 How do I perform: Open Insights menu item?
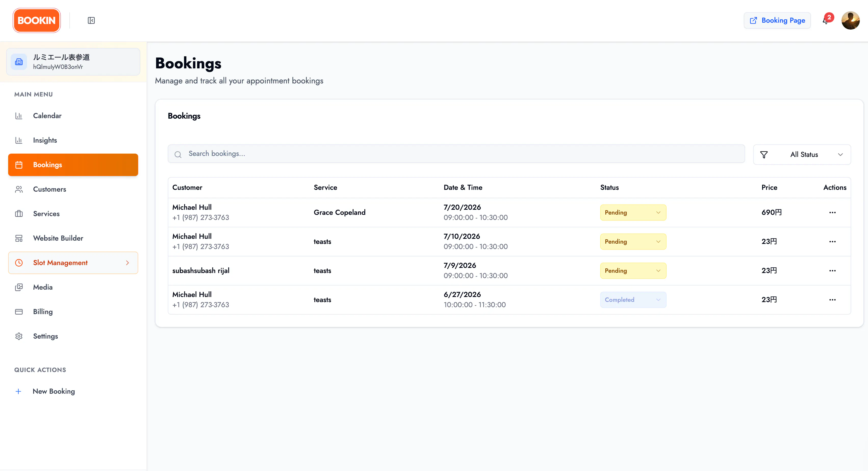73,140
